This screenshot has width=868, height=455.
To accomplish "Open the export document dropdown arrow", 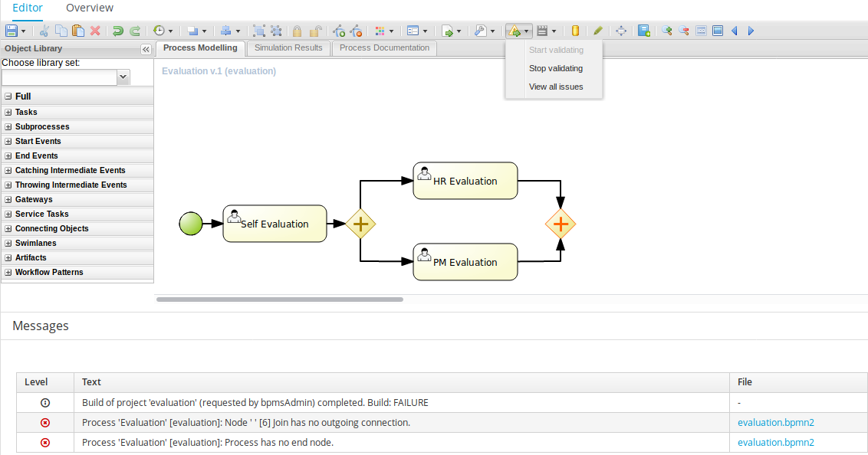I will tap(459, 31).
